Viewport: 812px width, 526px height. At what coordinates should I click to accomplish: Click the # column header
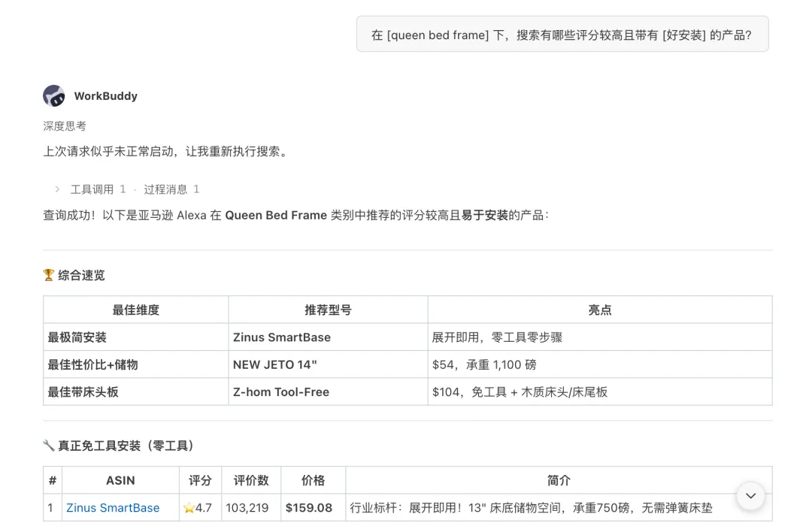point(53,480)
